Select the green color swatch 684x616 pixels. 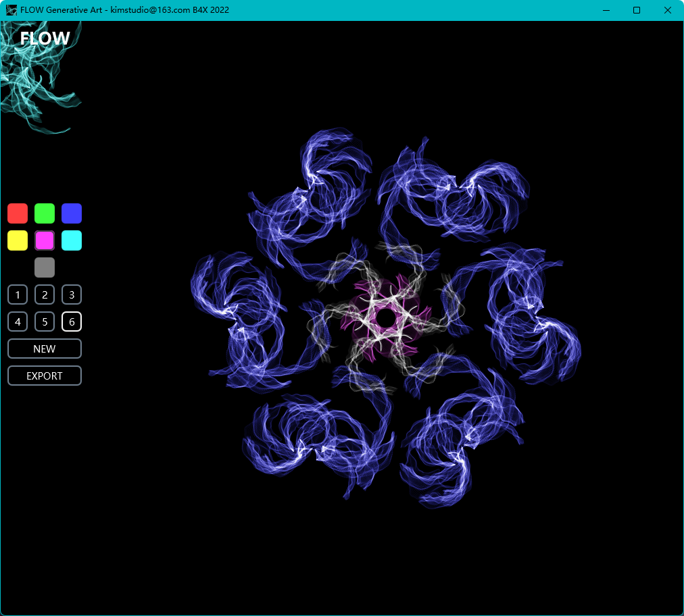(45, 213)
